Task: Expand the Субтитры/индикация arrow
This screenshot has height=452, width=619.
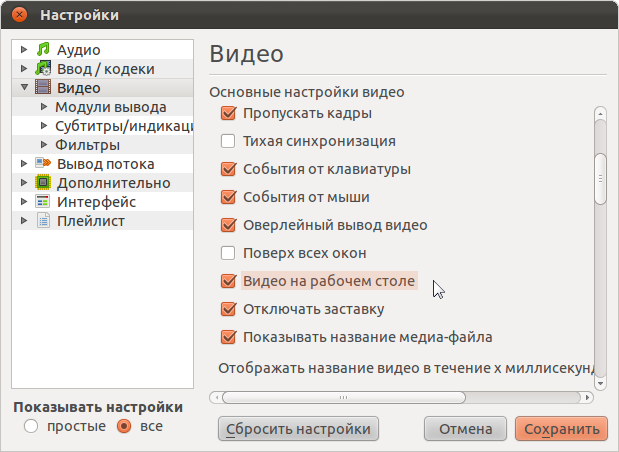Action: (44, 126)
